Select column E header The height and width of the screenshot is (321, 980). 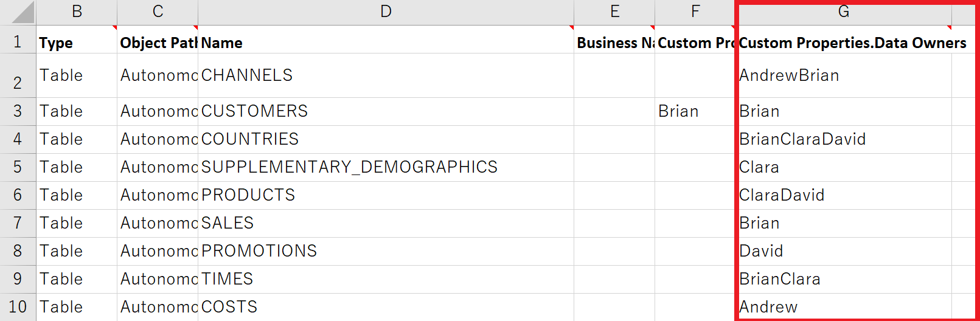point(614,12)
